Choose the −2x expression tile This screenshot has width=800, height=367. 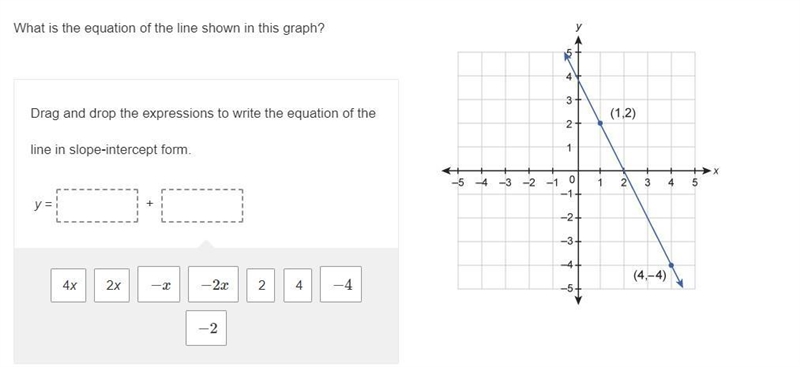(x=213, y=284)
